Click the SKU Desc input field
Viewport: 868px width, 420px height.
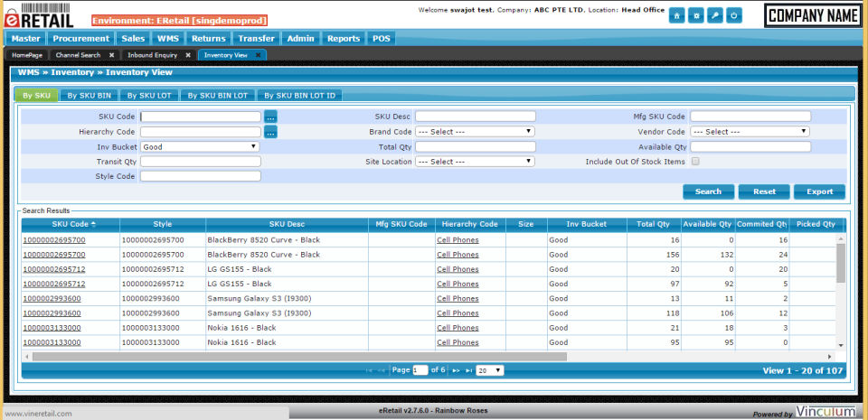point(476,117)
